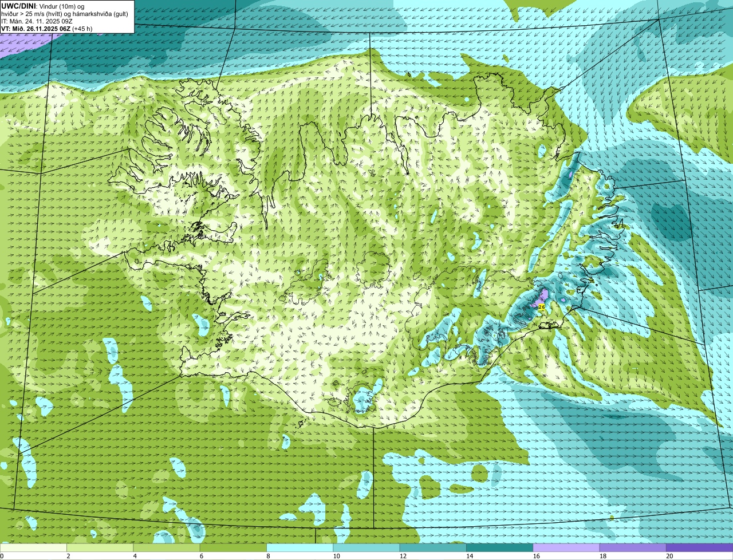Click the violet 18–20 m/s legend swatch
Image resolution: width=733 pixels, height=560 pixels.
coord(633,547)
